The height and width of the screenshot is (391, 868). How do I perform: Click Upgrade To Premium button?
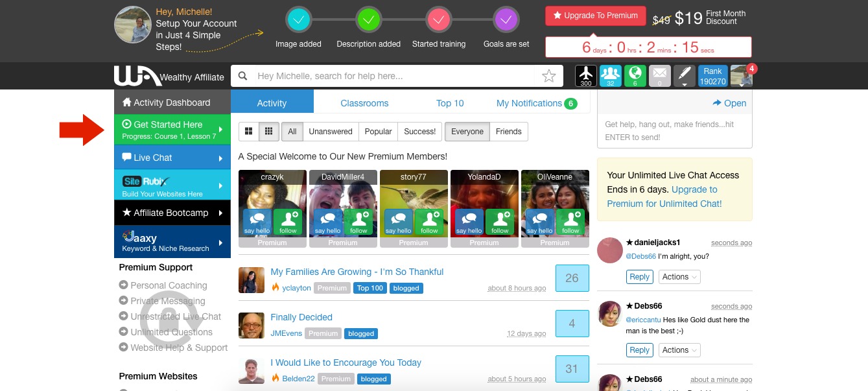tap(595, 16)
